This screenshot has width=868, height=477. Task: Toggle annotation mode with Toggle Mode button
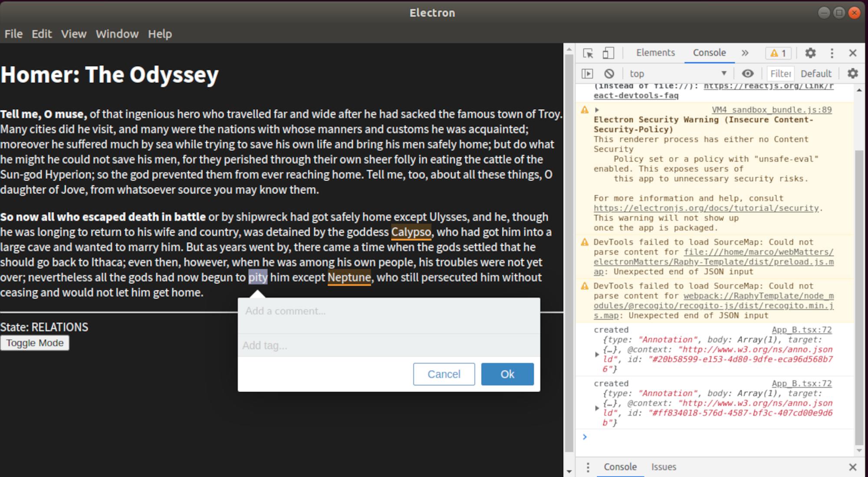click(x=35, y=343)
